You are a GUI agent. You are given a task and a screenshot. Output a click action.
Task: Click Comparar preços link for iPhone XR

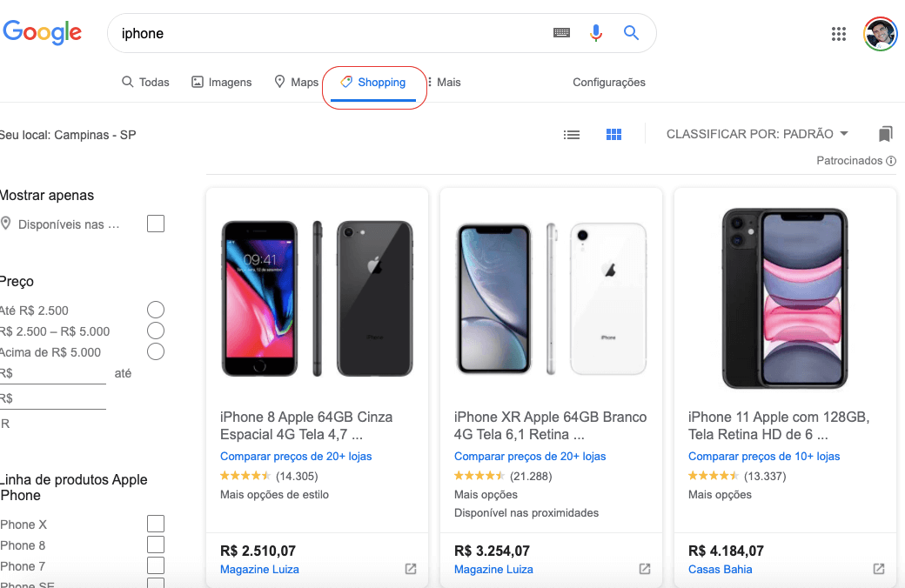(530, 457)
